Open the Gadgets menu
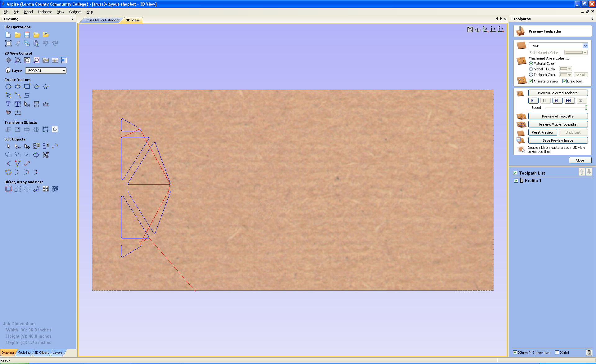 click(75, 12)
